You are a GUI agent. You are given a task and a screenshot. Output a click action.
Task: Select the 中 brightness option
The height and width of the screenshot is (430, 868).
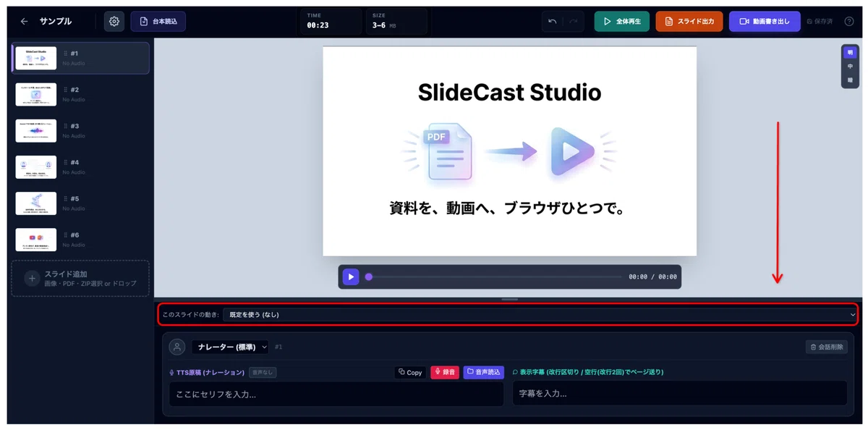point(850,67)
